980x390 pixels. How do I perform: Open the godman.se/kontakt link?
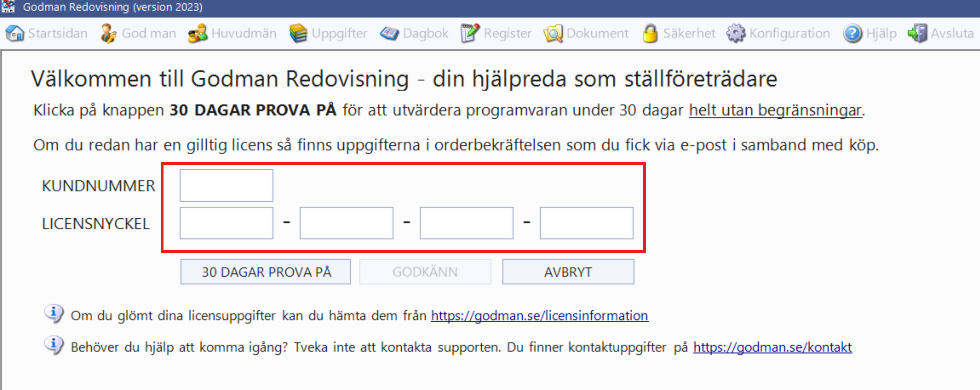[772, 347]
